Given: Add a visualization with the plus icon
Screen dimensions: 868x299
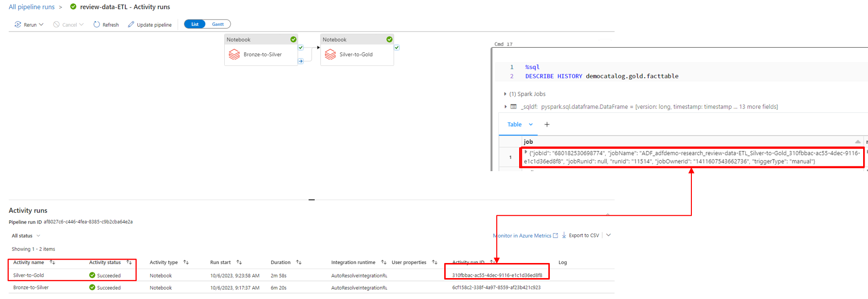Looking at the screenshot, I should (x=547, y=124).
